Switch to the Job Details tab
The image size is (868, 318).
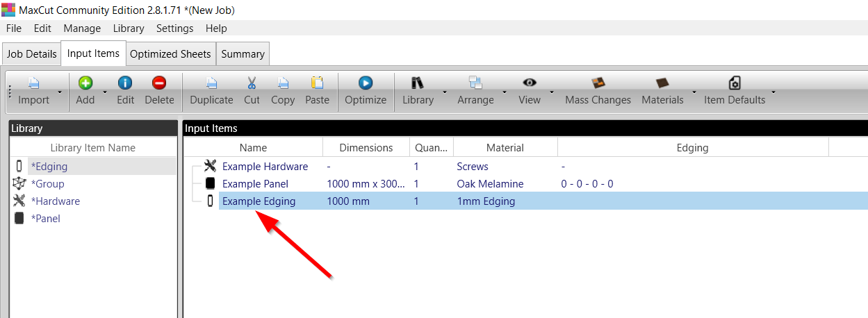pos(31,53)
